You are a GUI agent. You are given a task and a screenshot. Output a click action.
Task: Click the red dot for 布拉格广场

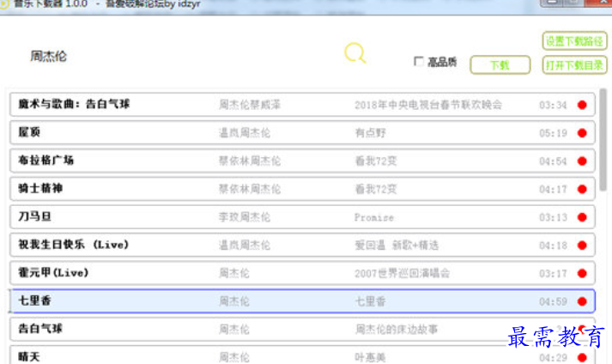582,161
